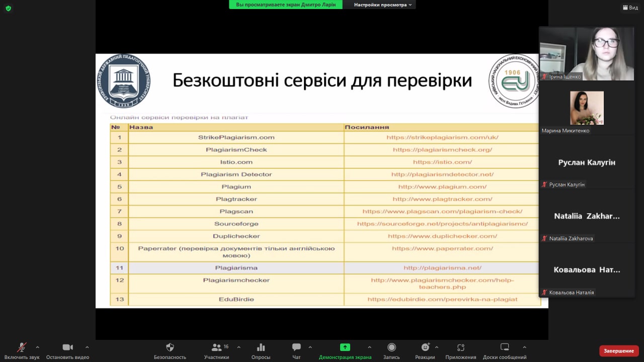Image resolution: width=644 pixels, height=362 pixels.
Task: Open the plagiarismchecker.com help-teachers.php link
Action: pyautogui.click(x=442, y=284)
